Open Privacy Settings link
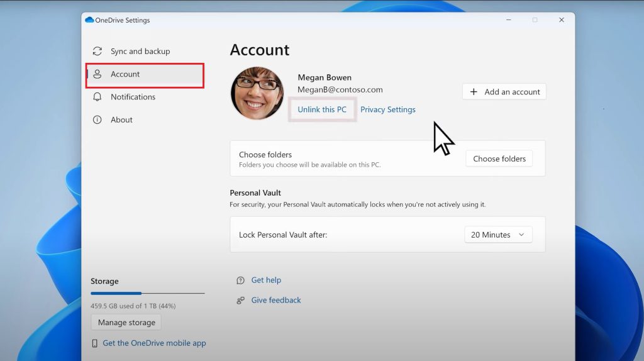644x361 pixels. (x=387, y=109)
